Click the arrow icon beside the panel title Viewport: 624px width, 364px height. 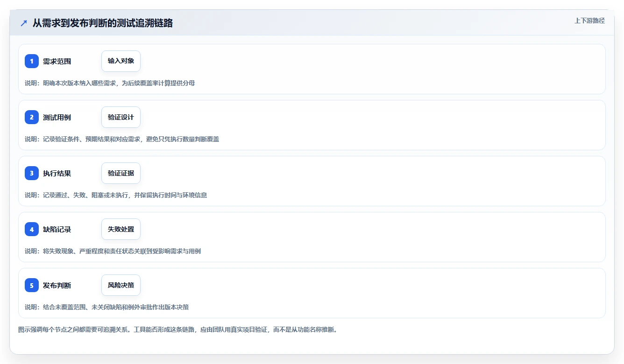24,23
